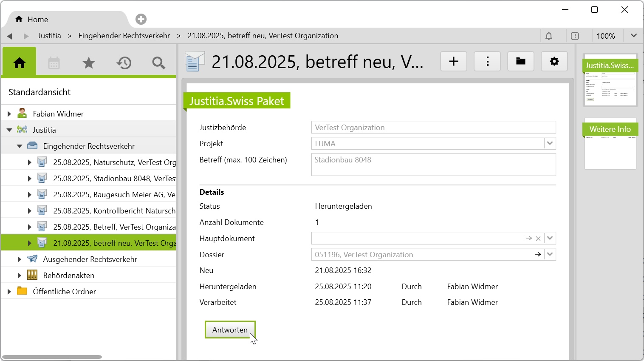Go back with the left navigation arrow
Image resolution: width=644 pixels, height=361 pixels.
coord(9,36)
